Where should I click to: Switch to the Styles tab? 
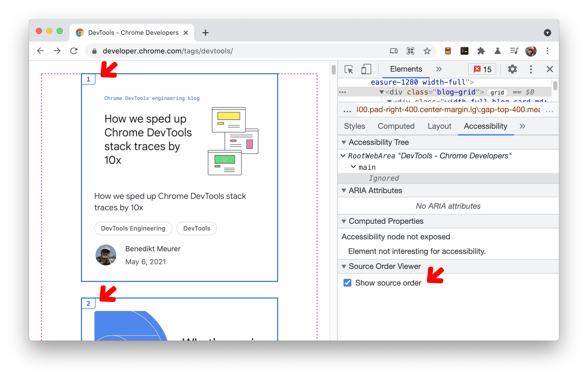353,126
